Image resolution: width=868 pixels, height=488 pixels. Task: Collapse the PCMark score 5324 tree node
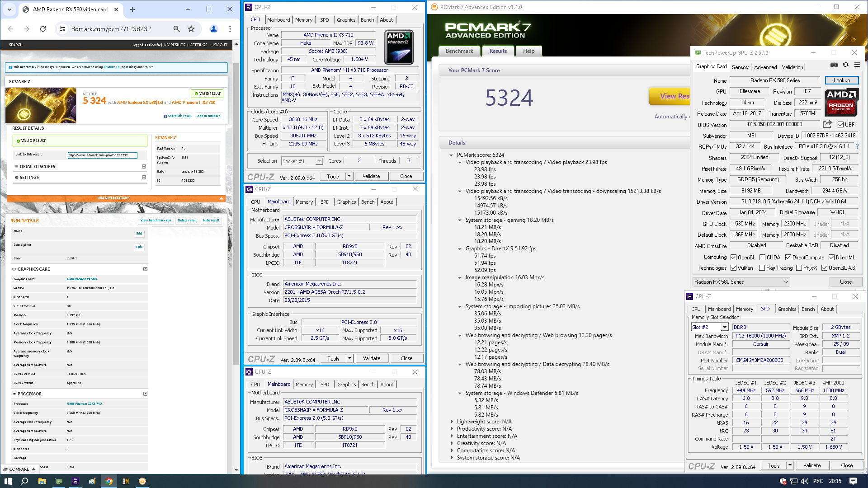pyautogui.click(x=451, y=155)
